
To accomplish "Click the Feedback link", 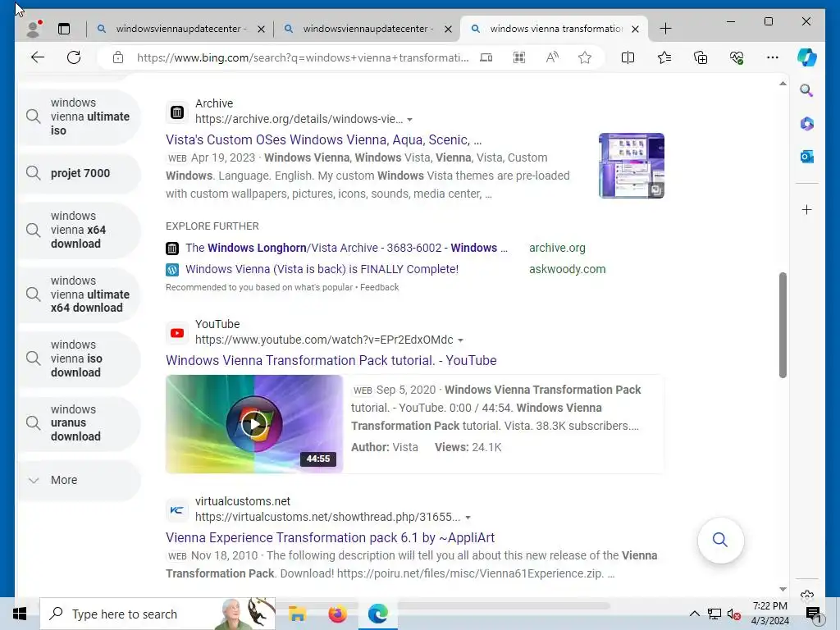I will (379, 288).
